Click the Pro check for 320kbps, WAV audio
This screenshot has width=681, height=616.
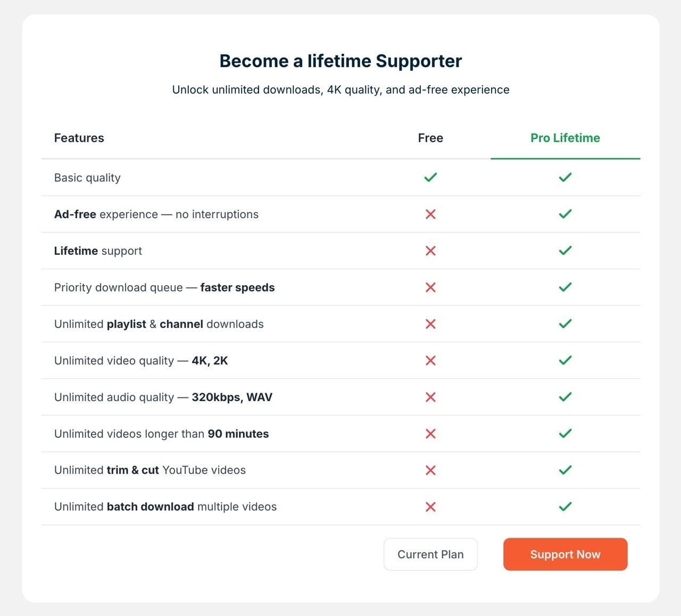tap(565, 397)
